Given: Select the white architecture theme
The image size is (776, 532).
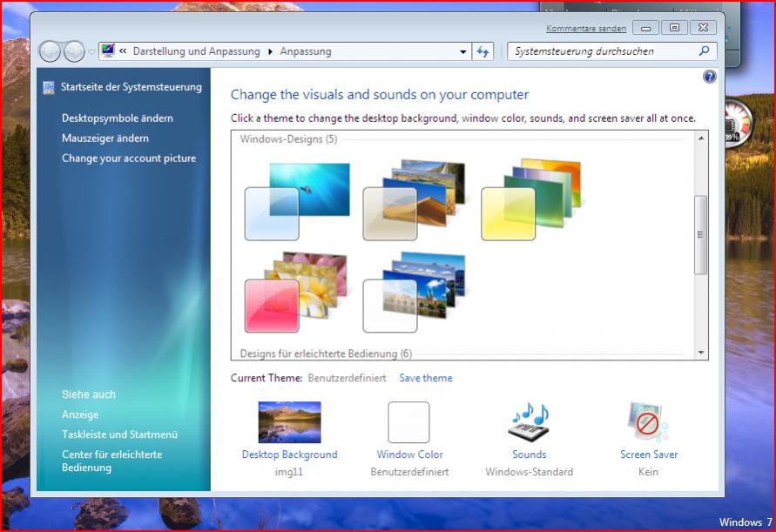Looking at the screenshot, I should tap(414, 292).
